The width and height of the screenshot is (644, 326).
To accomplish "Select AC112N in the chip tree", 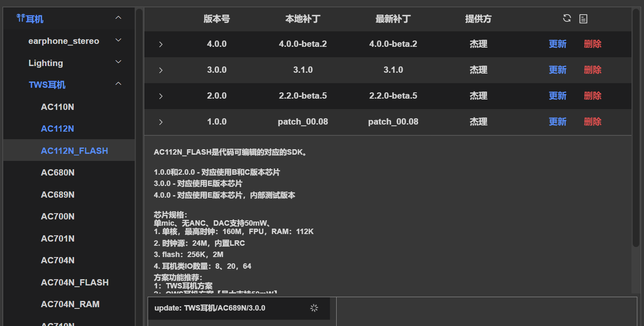I will click(x=57, y=129).
